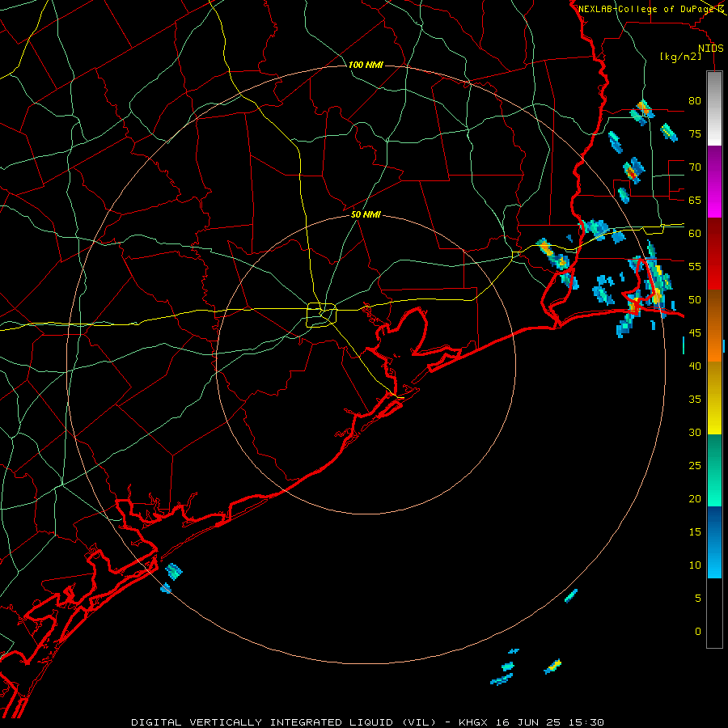This screenshot has width=728, height=728.
Task: Select the 55 value on the color scale
Action: coord(695,266)
